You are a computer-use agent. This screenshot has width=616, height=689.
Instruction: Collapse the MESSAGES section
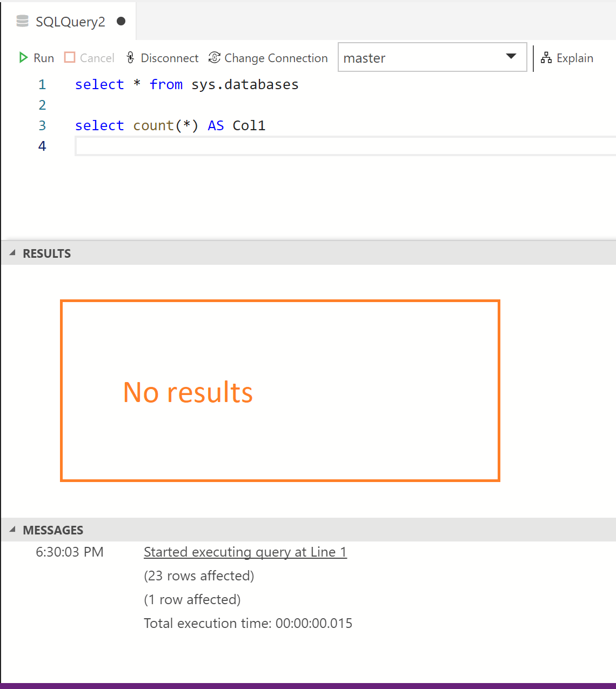pyautogui.click(x=12, y=529)
